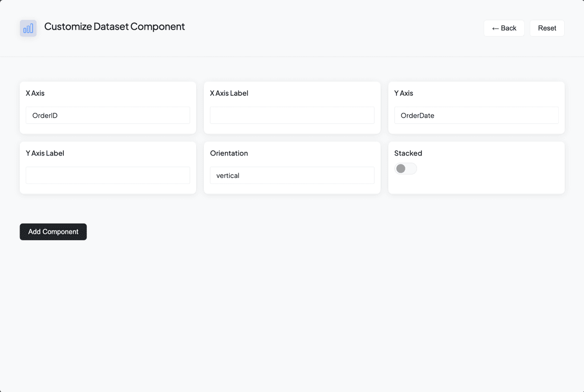This screenshot has width=584, height=392.
Task: Click the Add Component button
Action: [x=53, y=232]
